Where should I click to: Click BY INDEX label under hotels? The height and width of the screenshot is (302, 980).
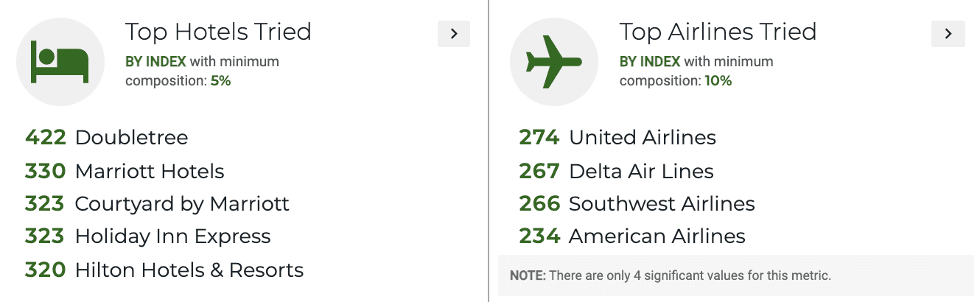(155, 62)
